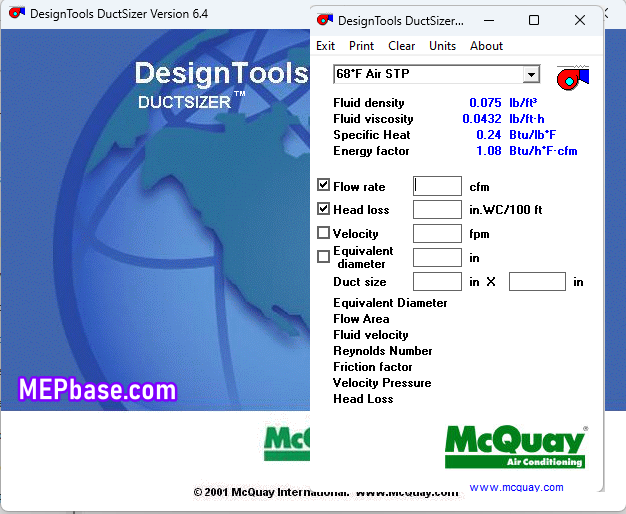Image resolution: width=626 pixels, height=514 pixels.
Task: Click the lb/ft³ density unit text
Action: pos(523,103)
